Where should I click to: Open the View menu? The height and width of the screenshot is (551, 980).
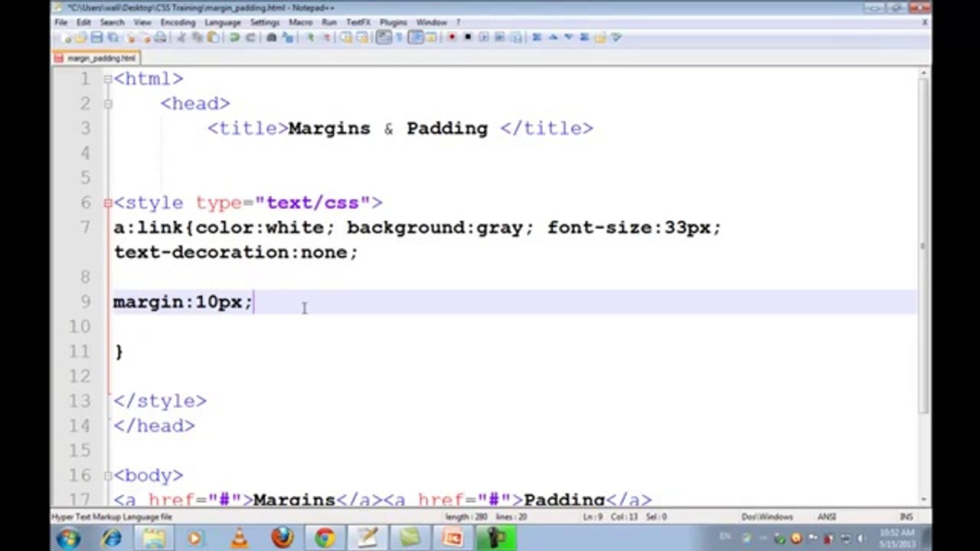[x=142, y=22]
